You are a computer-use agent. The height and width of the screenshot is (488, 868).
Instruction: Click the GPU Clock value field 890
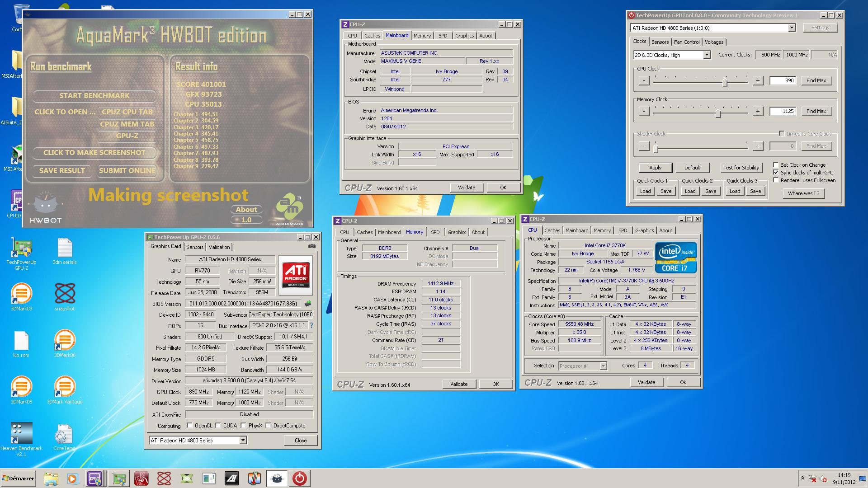click(783, 80)
